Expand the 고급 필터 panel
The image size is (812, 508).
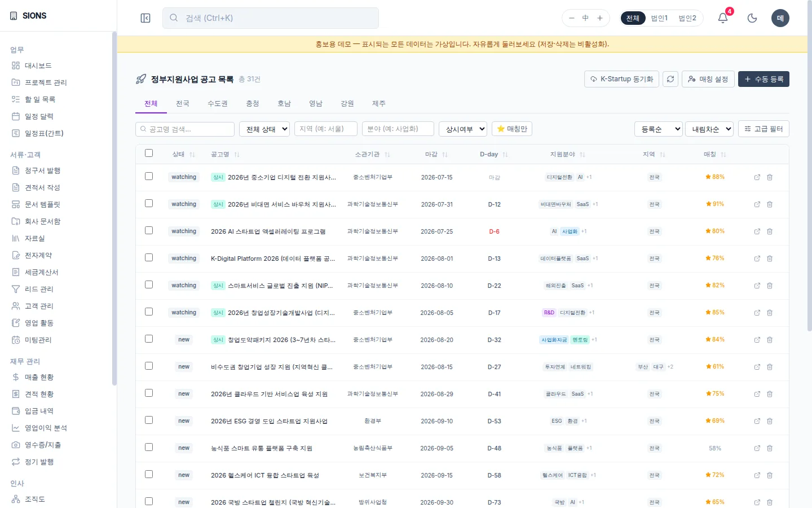(x=764, y=129)
